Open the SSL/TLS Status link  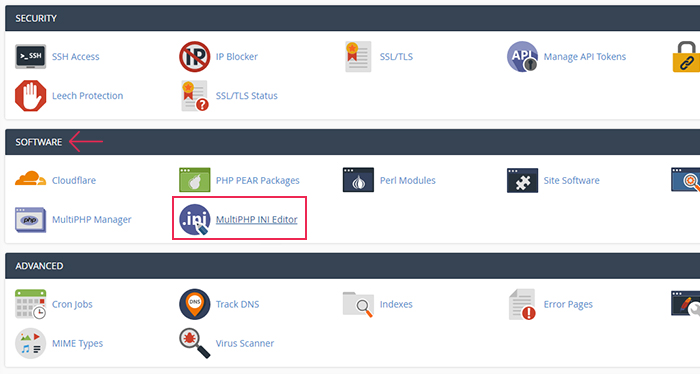[246, 96]
